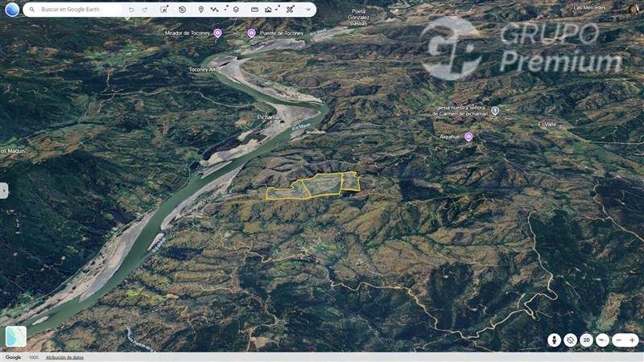Click the rotate/orbit view button
The width and height of the screenshot is (644, 362).
(x=570, y=340)
